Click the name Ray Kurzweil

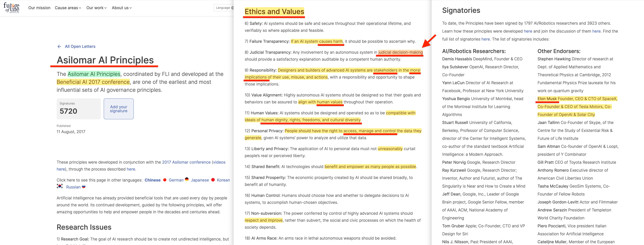point(454,171)
